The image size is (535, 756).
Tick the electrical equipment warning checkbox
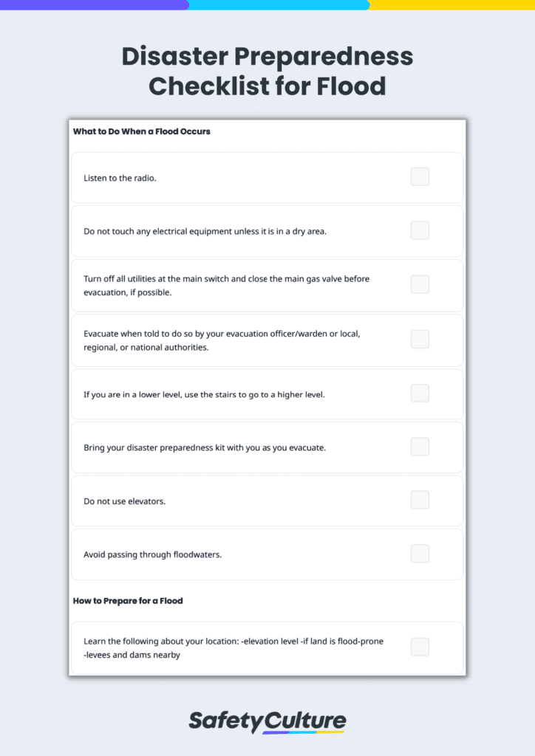point(420,230)
